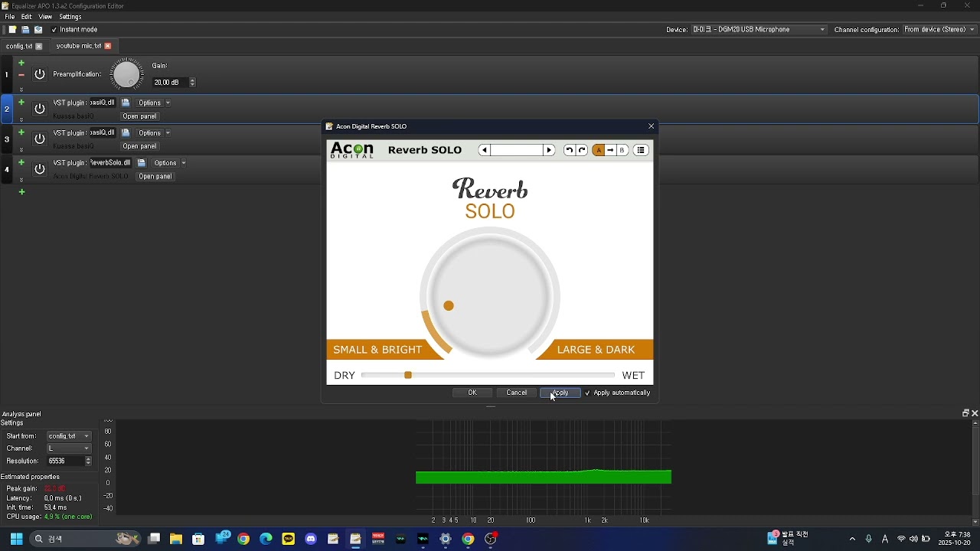Toggle power for VST plugin row 2
This screenshot has height=551, width=980.
[40, 109]
